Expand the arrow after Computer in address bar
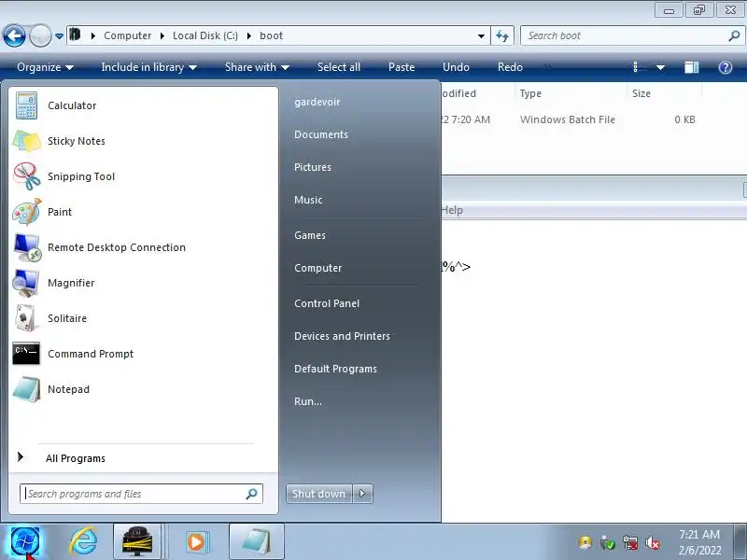Screen dimensions: 747x560 coord(162,35)
